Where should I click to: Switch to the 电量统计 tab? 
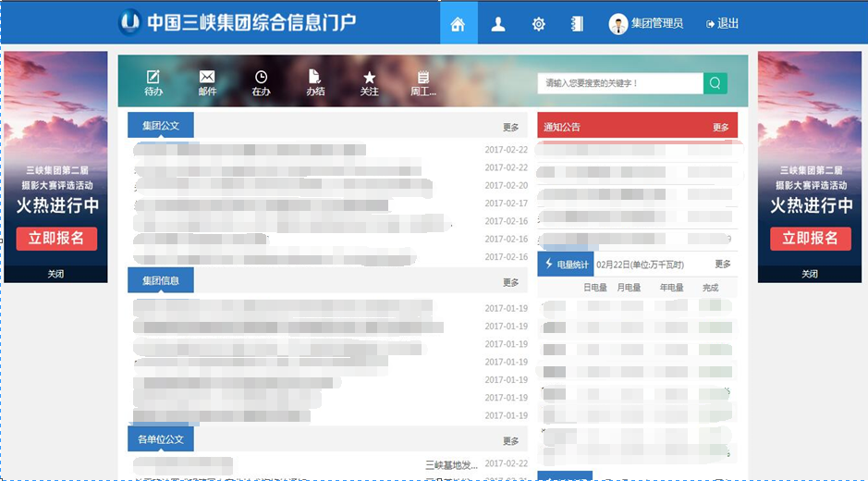tap(565, 265)
